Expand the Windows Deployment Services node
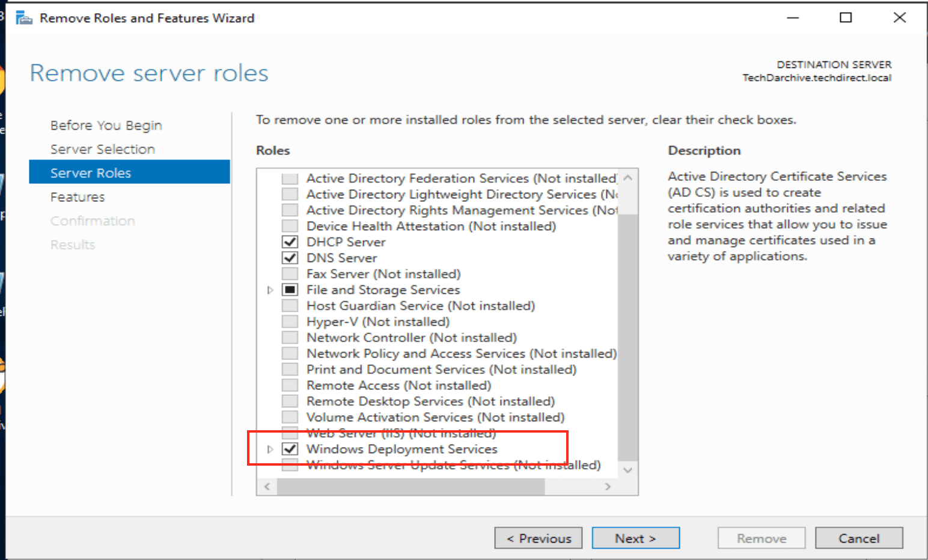Screen dimensions: 928x560 (270, 449)
